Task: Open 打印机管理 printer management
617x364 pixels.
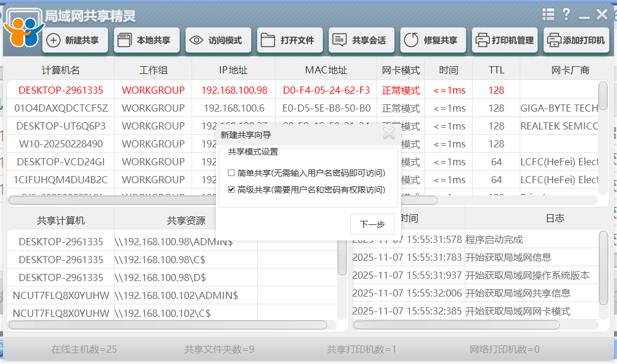Action: (x=504, y=39)
